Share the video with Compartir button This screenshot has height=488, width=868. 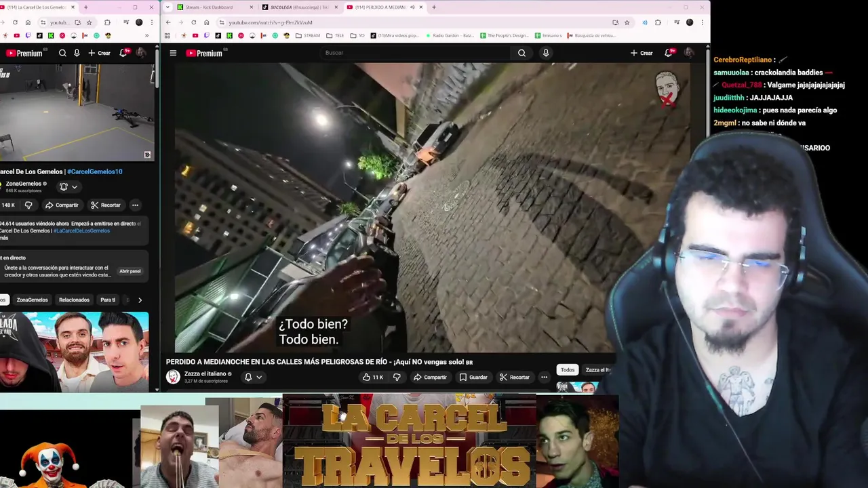(x=431, y=377)
